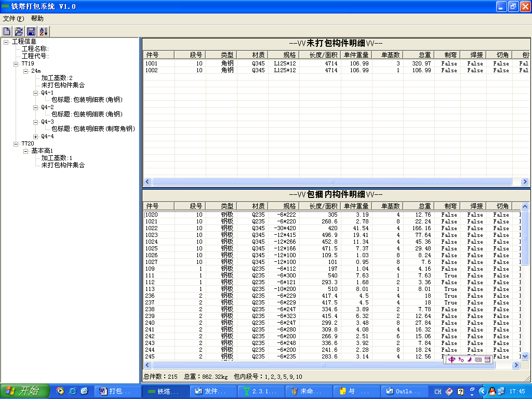Viewport: 532px width, 399px height.
Task: Select the 包标题 row under Q4-2
Action: click(x=87, y=114)
